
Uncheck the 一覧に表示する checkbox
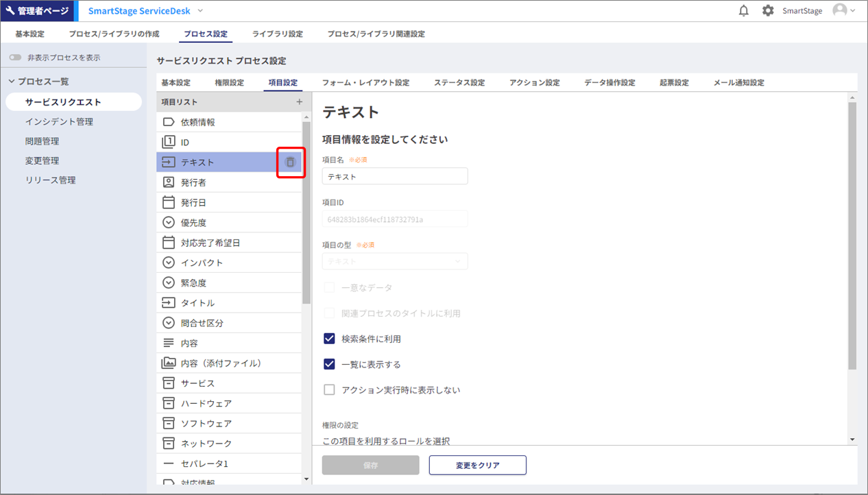[330, 364]
